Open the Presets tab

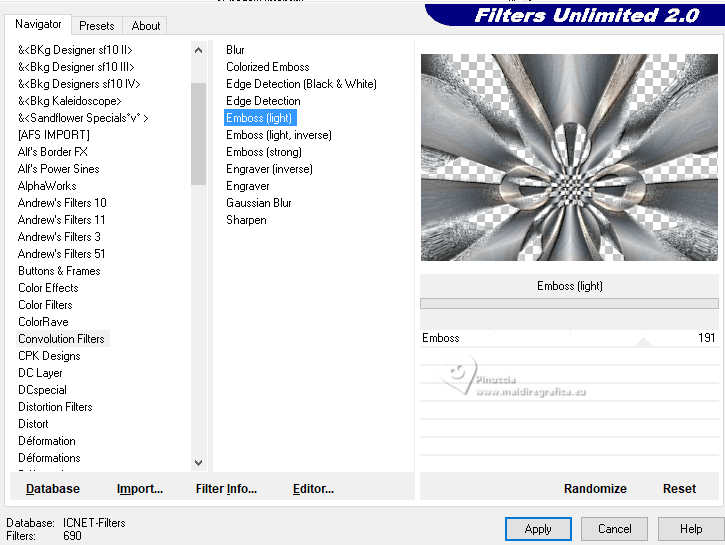point(97,26)
